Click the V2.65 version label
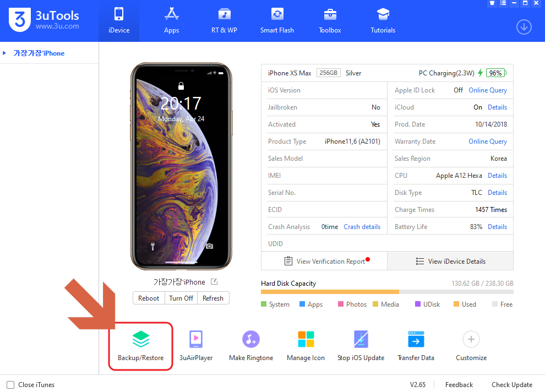 click(x=418, y=385)
